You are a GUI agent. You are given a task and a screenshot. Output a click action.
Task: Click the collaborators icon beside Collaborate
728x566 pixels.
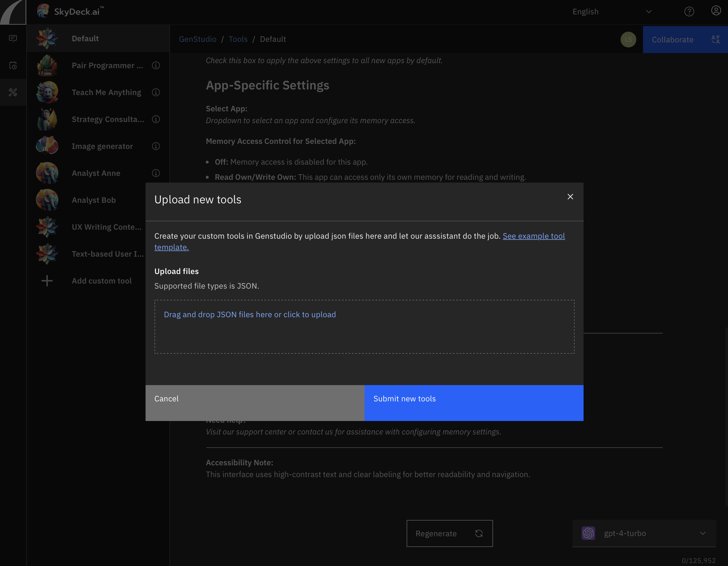716,39
